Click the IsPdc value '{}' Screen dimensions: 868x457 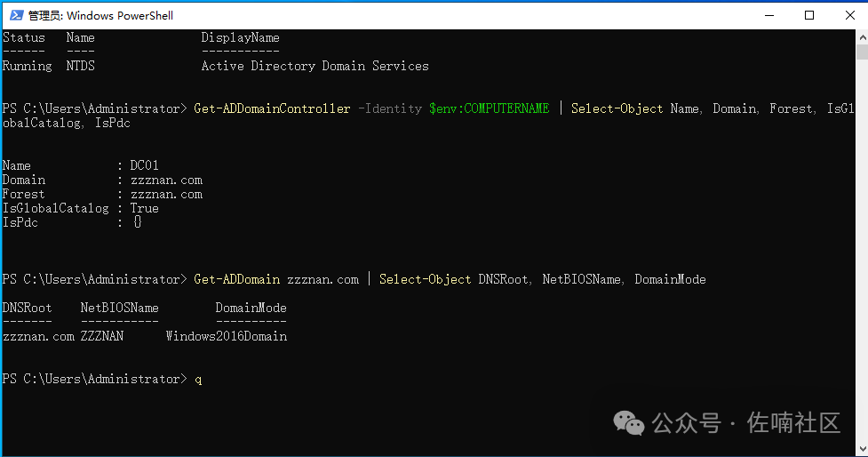pyautogui.click(x=138, y=222)
